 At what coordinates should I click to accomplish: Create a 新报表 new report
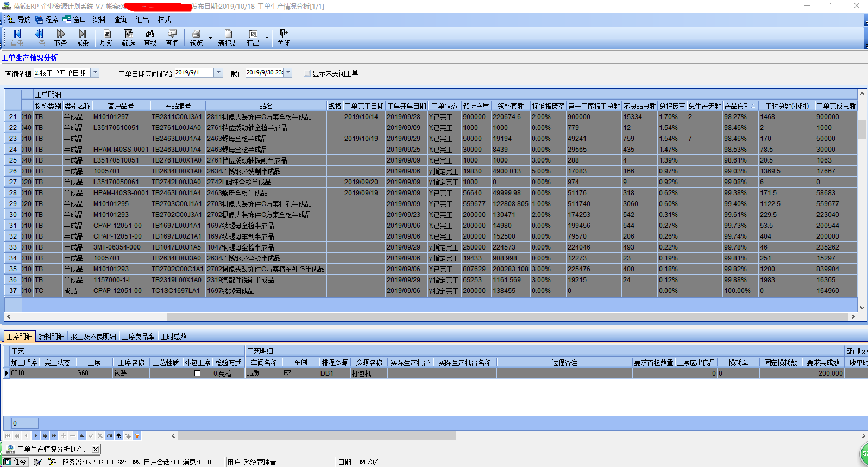(228, 38)
